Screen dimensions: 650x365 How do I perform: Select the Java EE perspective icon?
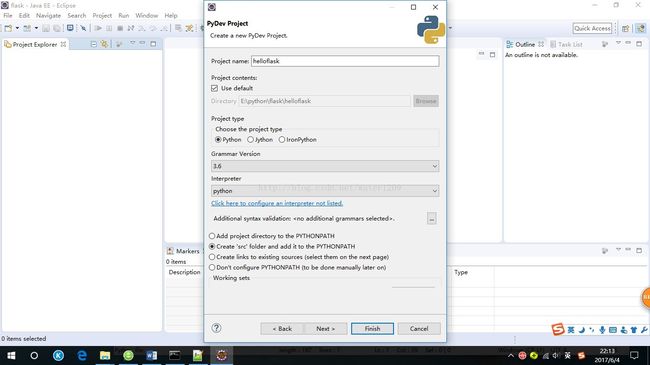641,28
